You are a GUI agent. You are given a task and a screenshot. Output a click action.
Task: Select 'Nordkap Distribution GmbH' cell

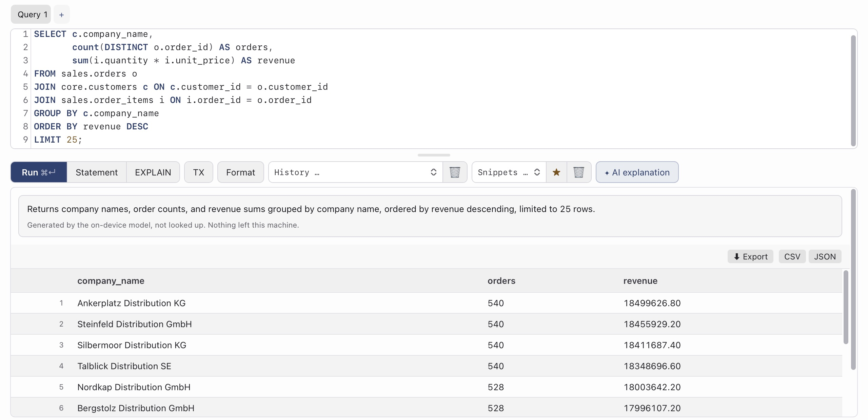[134, 387]
